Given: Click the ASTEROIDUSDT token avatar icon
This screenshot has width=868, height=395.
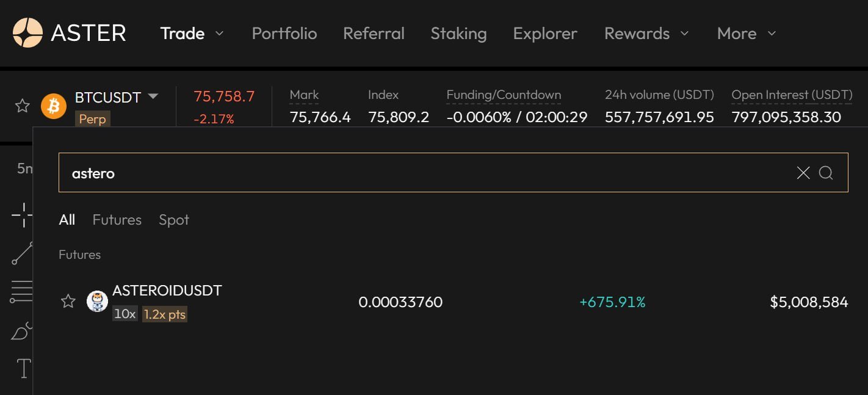Looking at the screenshot, I should [x=97, y=301].
